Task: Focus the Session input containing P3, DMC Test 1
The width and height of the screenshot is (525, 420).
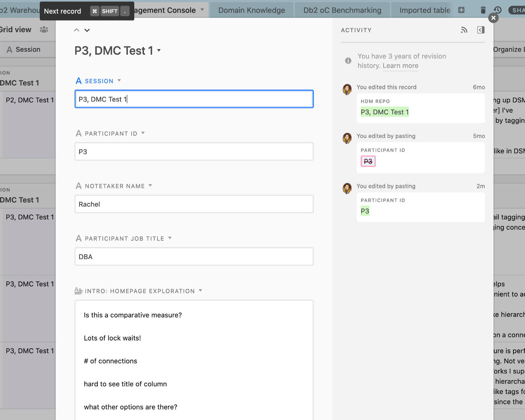Action: (194, 99)
